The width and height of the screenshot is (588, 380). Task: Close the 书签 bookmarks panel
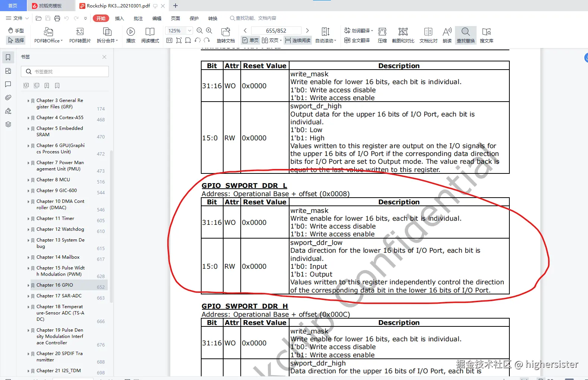point(104,57)
